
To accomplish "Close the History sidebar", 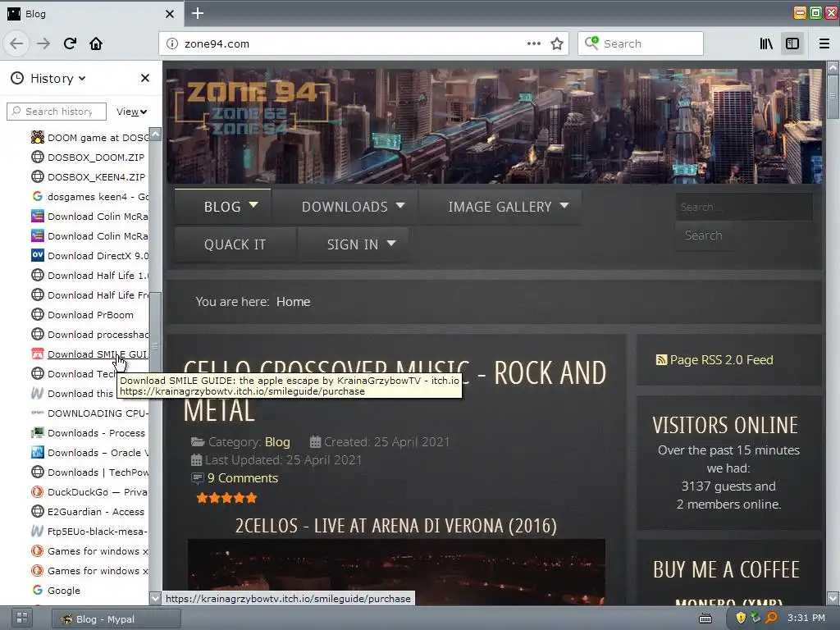I will [145, 78].
